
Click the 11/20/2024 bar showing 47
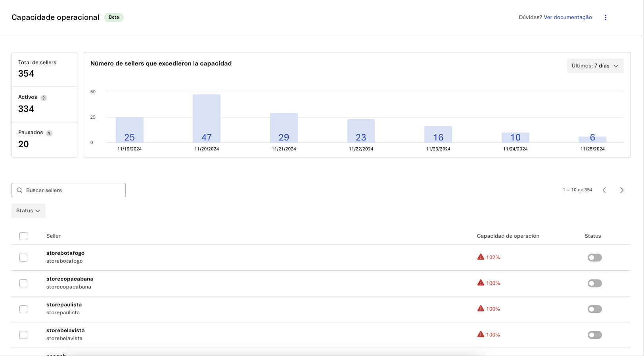[207, 119]
